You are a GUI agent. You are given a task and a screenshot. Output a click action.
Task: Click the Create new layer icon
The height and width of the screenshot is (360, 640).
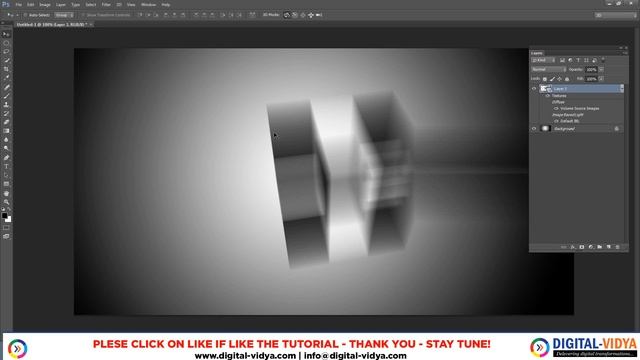(609, 247)
